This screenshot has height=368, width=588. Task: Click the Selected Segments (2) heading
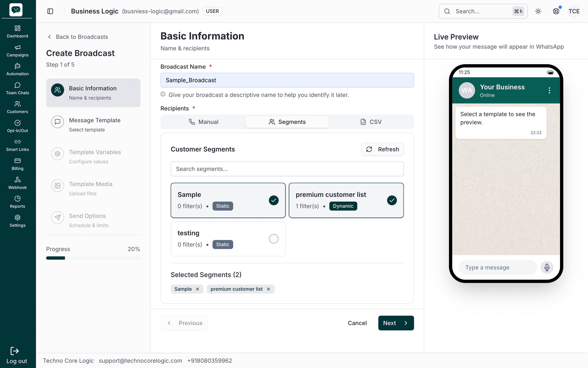point(206,275)
